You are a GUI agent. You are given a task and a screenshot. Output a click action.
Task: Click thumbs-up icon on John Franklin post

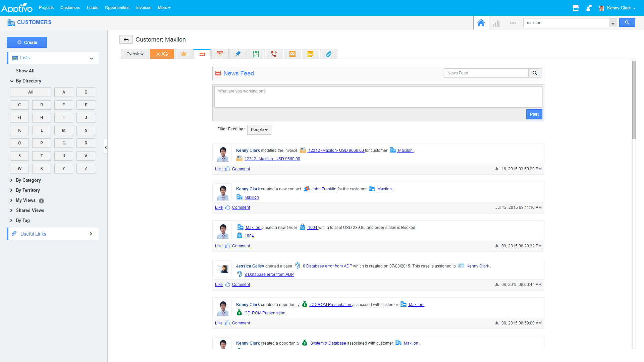(227, 207)
